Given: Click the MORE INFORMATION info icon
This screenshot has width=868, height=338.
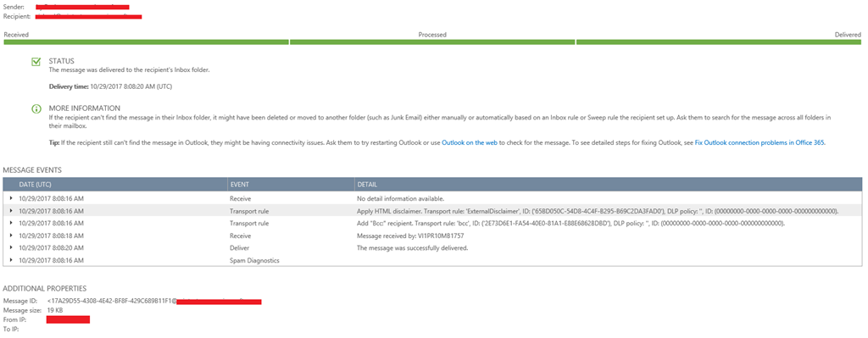Looking at the screenshot, I should [36, 109].
